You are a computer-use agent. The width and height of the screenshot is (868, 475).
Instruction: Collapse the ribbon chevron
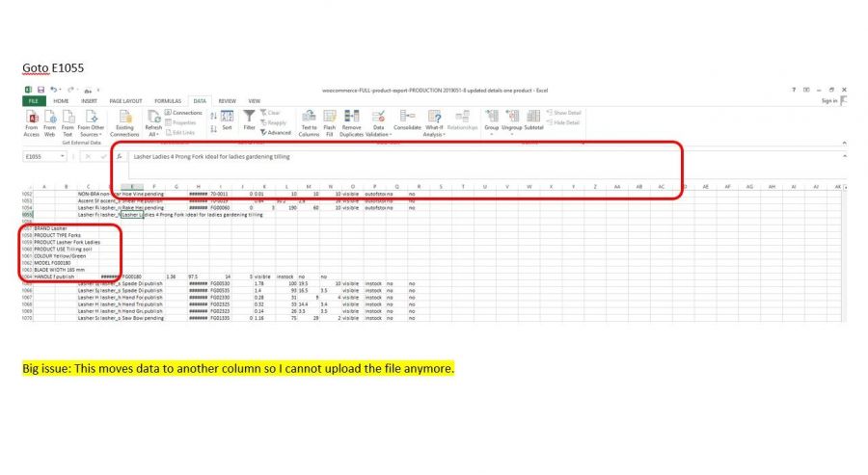[844, 144]
